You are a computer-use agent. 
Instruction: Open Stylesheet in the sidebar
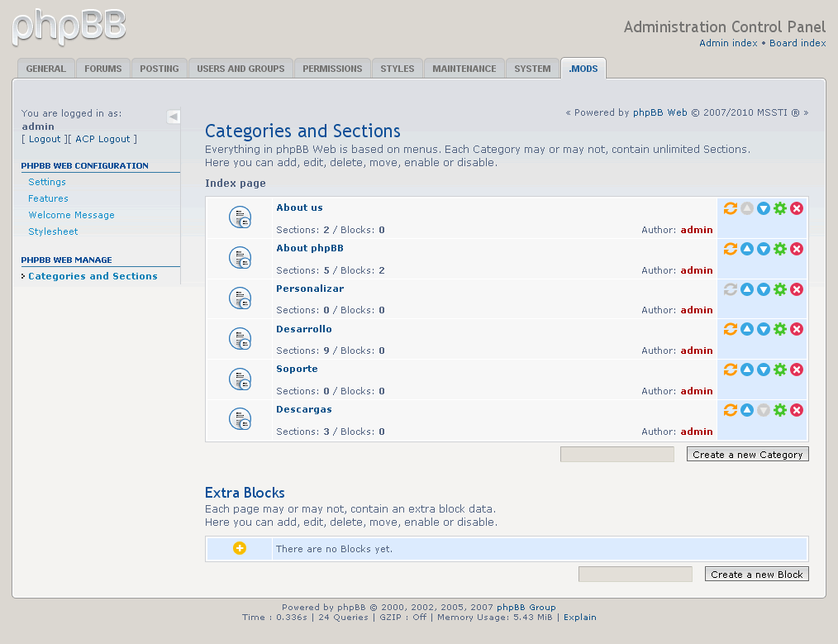[x=53, y=232]
